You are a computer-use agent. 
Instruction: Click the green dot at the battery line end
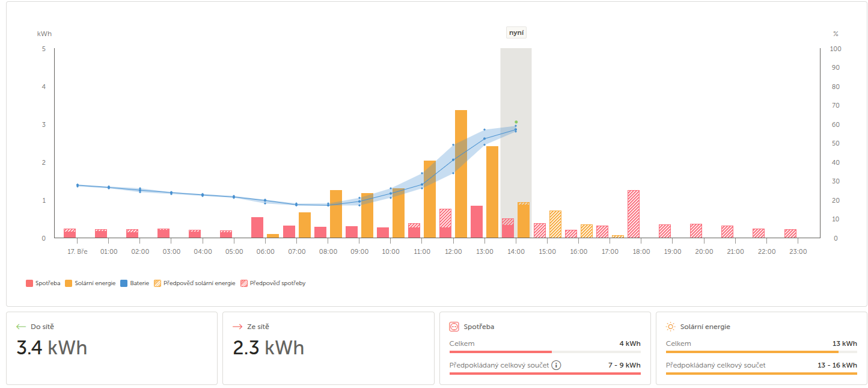pyautogui.click(x=516, y=122)
